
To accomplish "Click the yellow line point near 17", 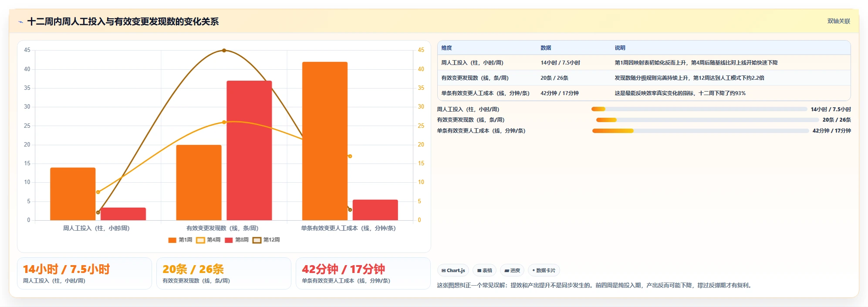I will 350,156.
